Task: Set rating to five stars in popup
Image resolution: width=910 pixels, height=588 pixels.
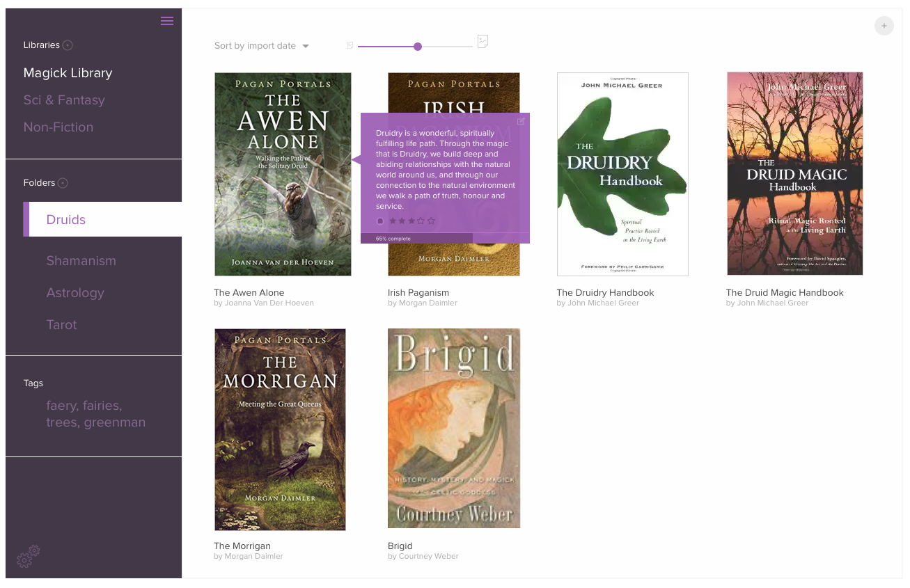Action: (432, 221)
